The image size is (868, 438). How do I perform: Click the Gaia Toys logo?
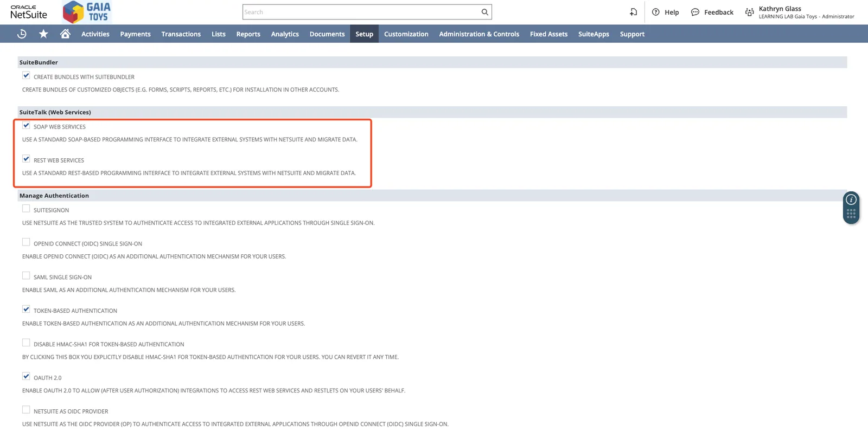pos(87,12)
